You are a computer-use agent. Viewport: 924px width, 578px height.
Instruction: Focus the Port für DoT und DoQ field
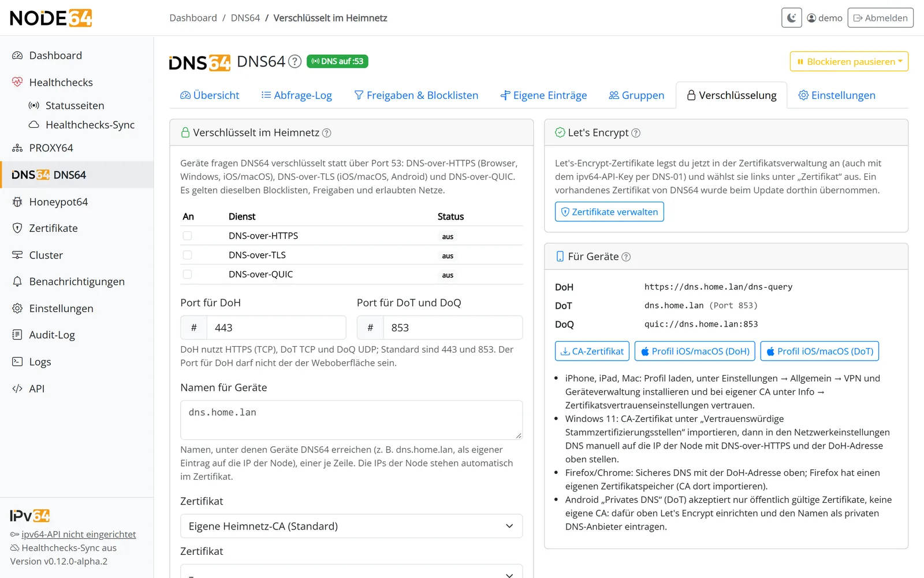(x=453, y=328)
